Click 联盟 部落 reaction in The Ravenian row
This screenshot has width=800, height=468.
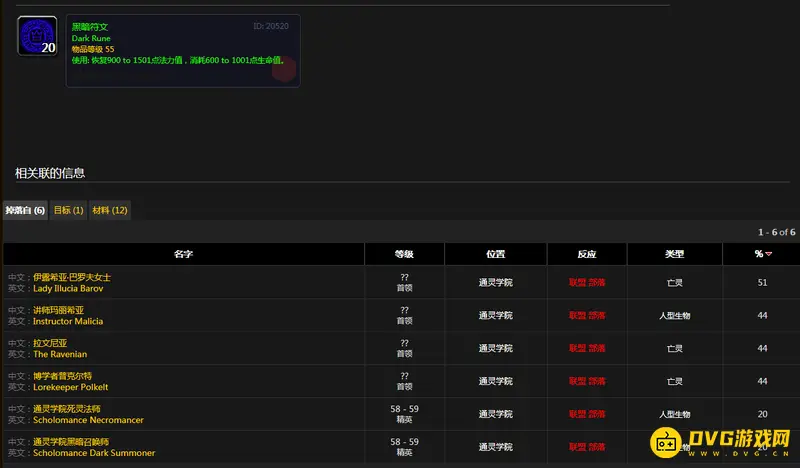click(x=587, y=349)
